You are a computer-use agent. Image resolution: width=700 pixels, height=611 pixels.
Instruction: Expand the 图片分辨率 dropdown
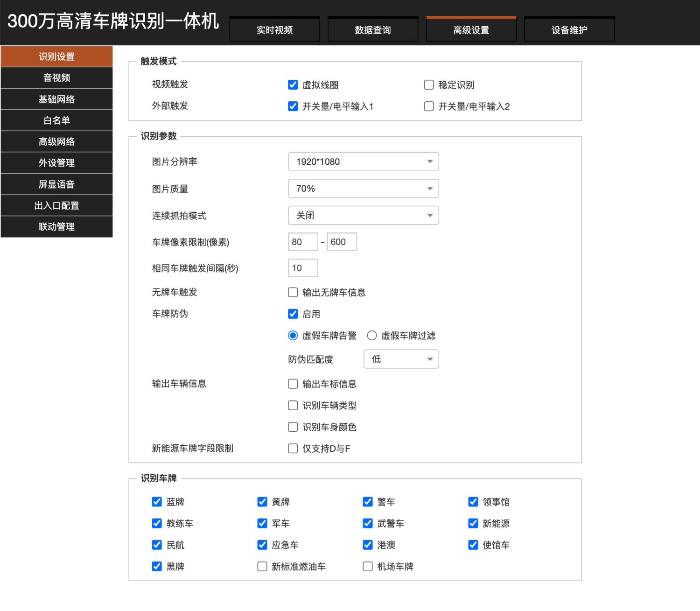point(363,162)
